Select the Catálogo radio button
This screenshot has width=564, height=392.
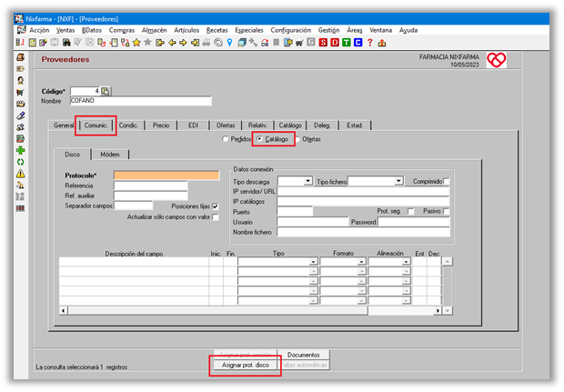[x=259, y=139]
